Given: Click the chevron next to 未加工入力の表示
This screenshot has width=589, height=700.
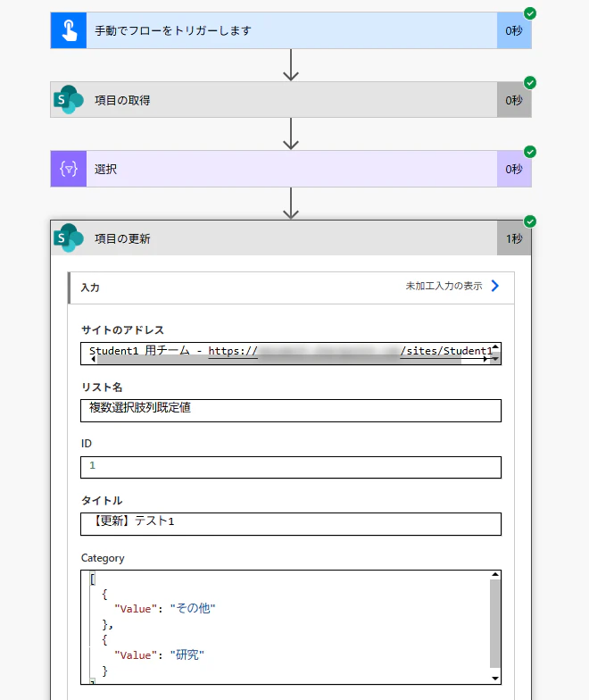Looking at the screenshot, I should tap(494, 286).
